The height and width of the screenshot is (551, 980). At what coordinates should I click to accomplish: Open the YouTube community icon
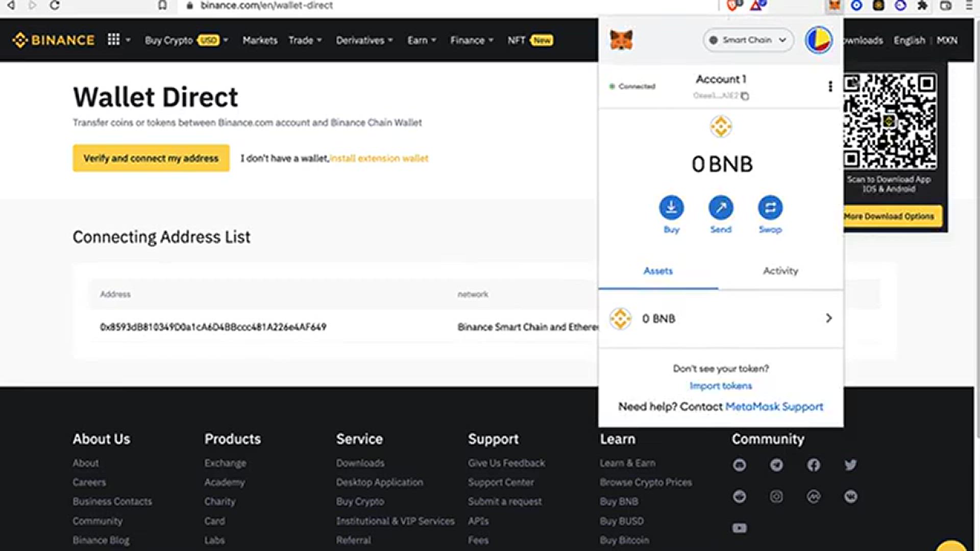click(739, 528)
